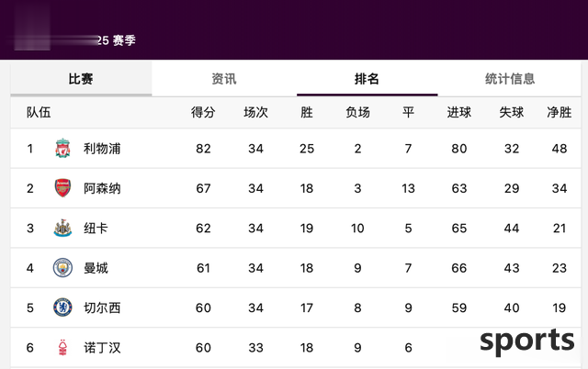
Task: Open the 切尔西 team link
Action: pos(102,307)
